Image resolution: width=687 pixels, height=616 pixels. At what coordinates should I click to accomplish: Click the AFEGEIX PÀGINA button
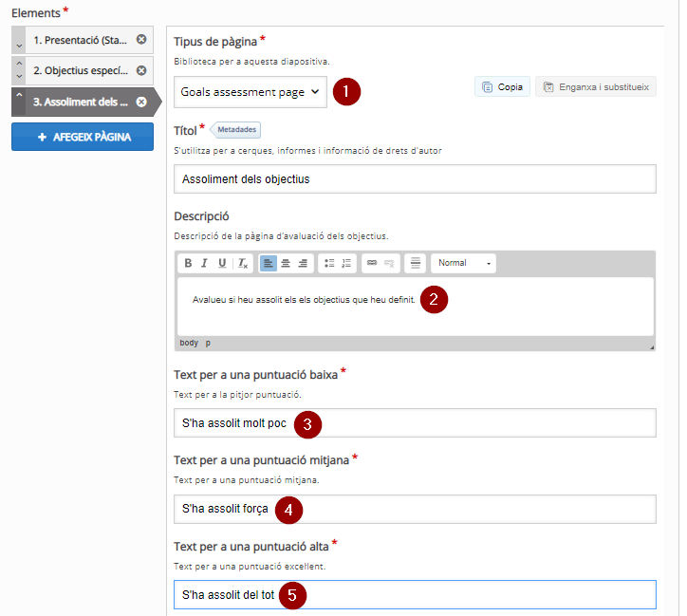pyautogui.click(x=83, y=137)
